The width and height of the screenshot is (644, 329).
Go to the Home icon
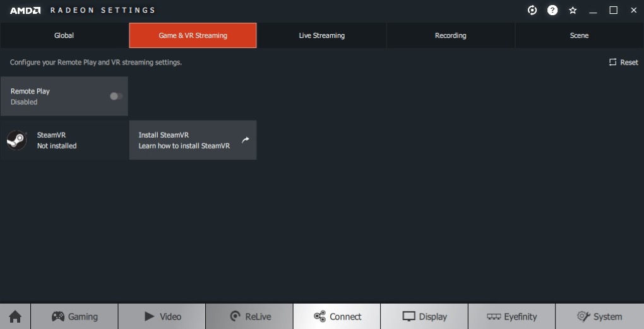(x=15, y=316)
